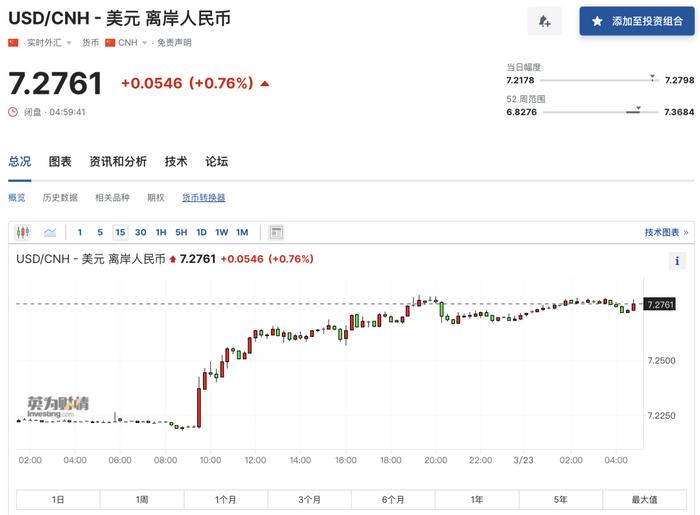Select the candlestick chart type icon
700x515 pixels.
(x=23, y=232)
